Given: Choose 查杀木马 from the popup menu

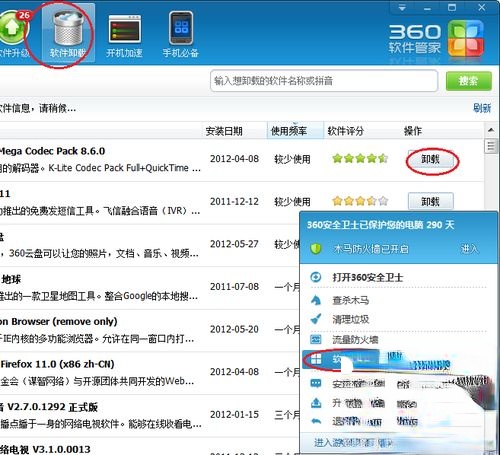Looking at the screenshot, I should (x=350, y=300).
